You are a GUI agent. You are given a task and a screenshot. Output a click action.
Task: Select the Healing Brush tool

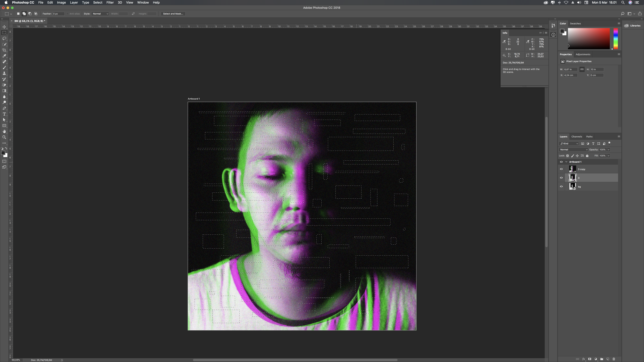(4, 62)
